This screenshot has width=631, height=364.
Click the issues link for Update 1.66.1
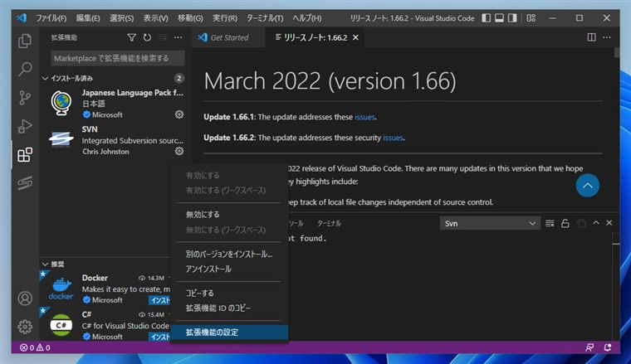click(364, 117)
